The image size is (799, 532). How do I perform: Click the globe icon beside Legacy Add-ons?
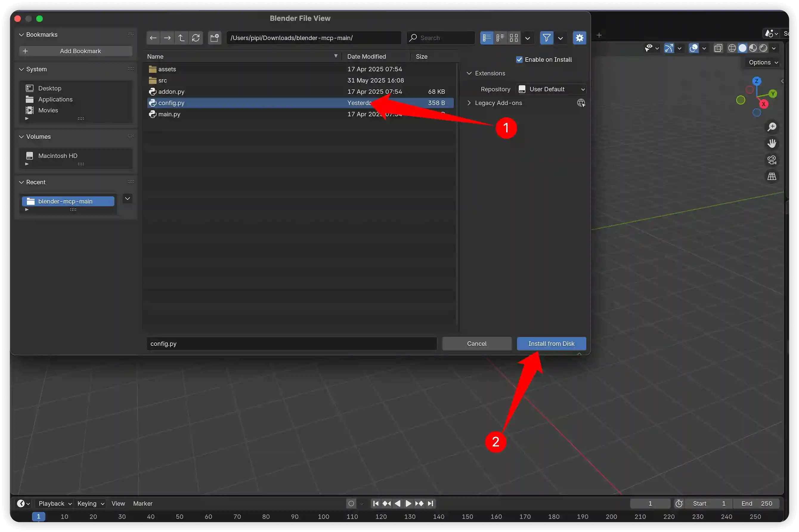click(x=581, y=103)
